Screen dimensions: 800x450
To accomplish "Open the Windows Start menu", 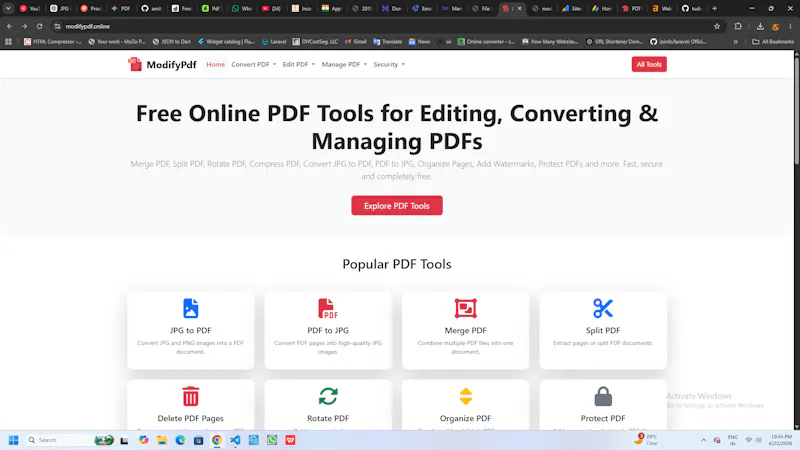I will point(13,440).
